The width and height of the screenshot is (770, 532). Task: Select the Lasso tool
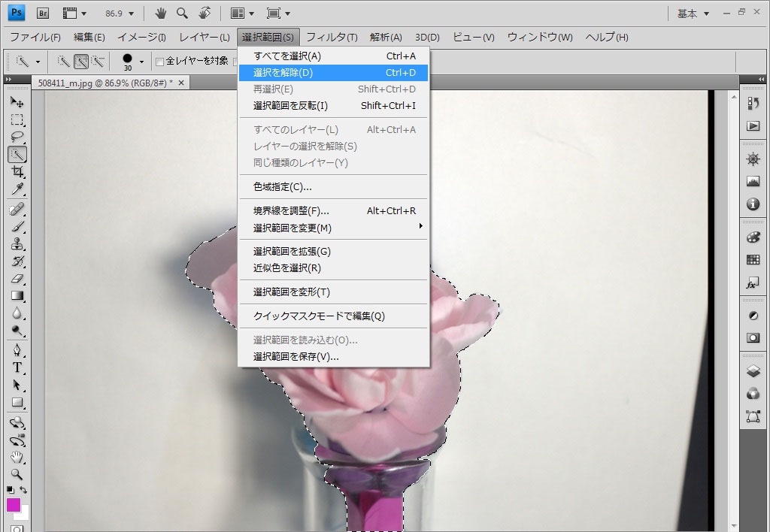pyautogui.click(x=17, y=137)
